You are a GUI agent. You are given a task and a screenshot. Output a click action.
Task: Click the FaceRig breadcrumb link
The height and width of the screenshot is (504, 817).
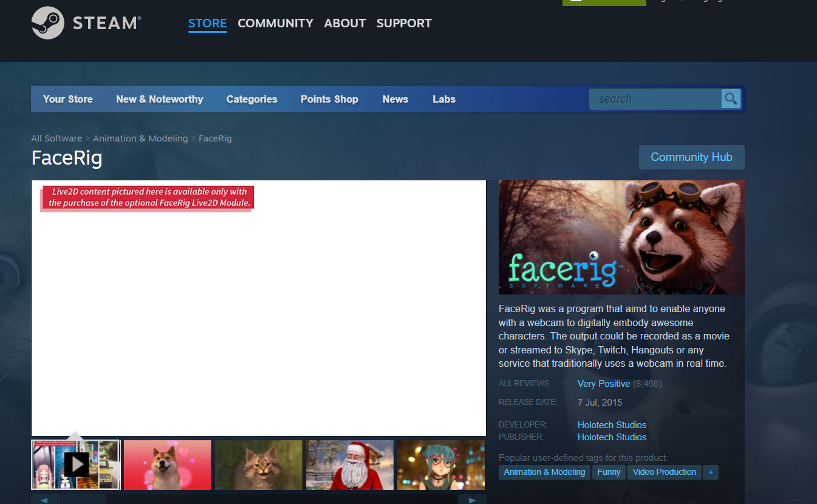[215, 138]
